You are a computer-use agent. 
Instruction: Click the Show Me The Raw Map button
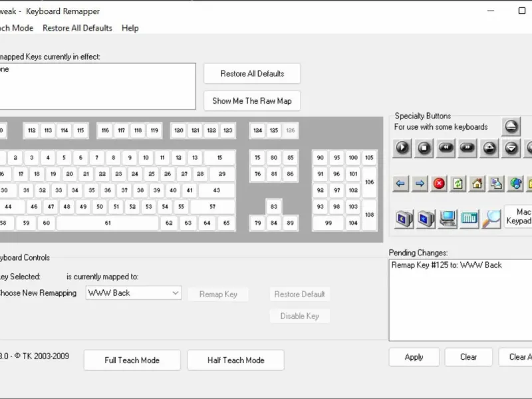252,101
